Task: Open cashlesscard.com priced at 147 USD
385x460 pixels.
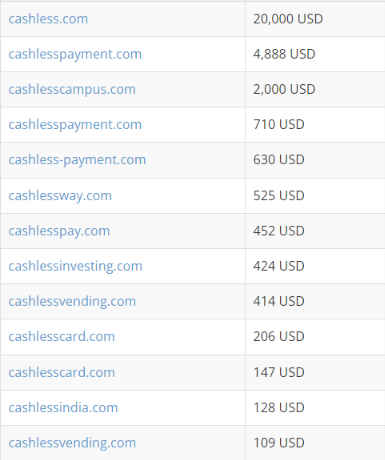Action: click(x=62, y=372)
